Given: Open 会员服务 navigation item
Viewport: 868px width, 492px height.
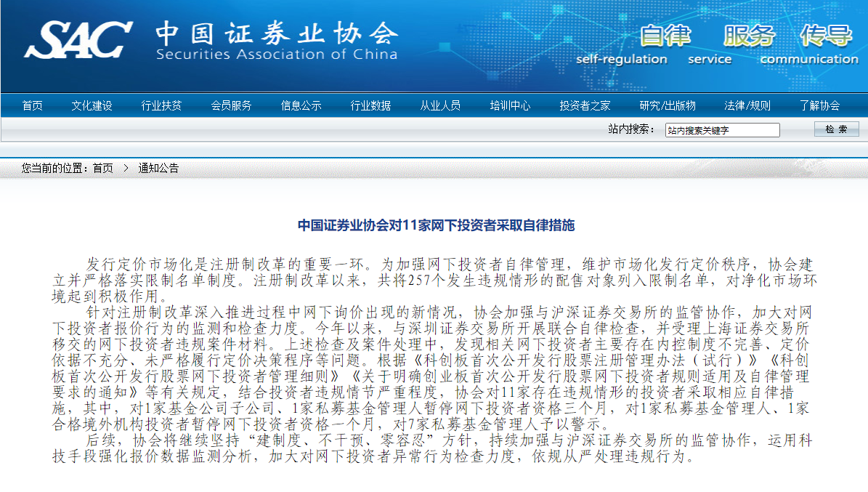Looking at the screenshot, I should point(231,105).
